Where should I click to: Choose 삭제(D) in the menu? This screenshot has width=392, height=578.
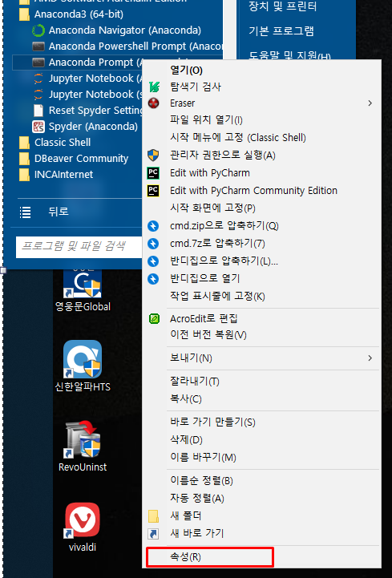click(186, 440)
